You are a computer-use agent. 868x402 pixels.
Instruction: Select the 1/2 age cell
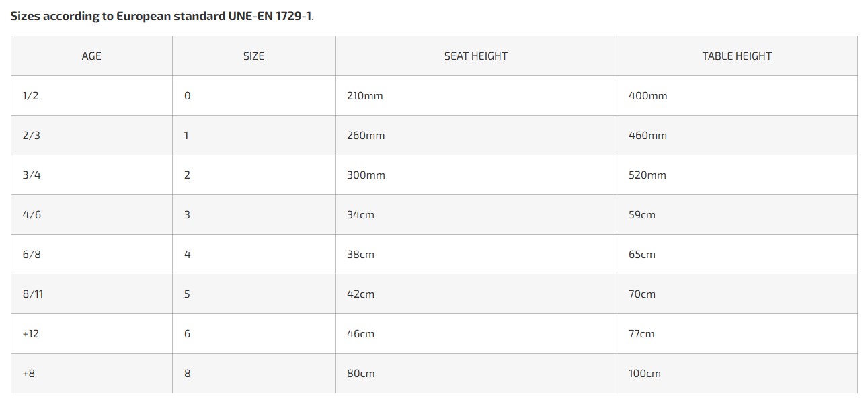point(30,96)
